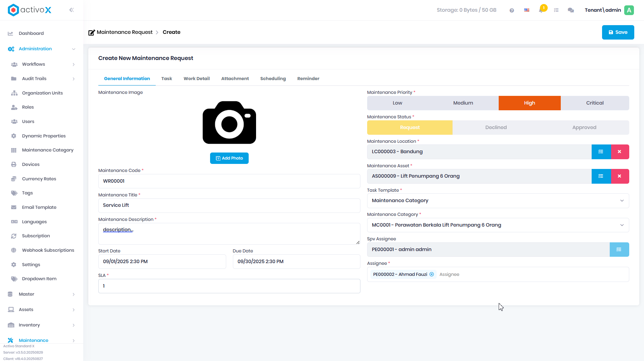Click the Dashboard chart icon
The height and width of the screenshot is (361, 644).
10,34
